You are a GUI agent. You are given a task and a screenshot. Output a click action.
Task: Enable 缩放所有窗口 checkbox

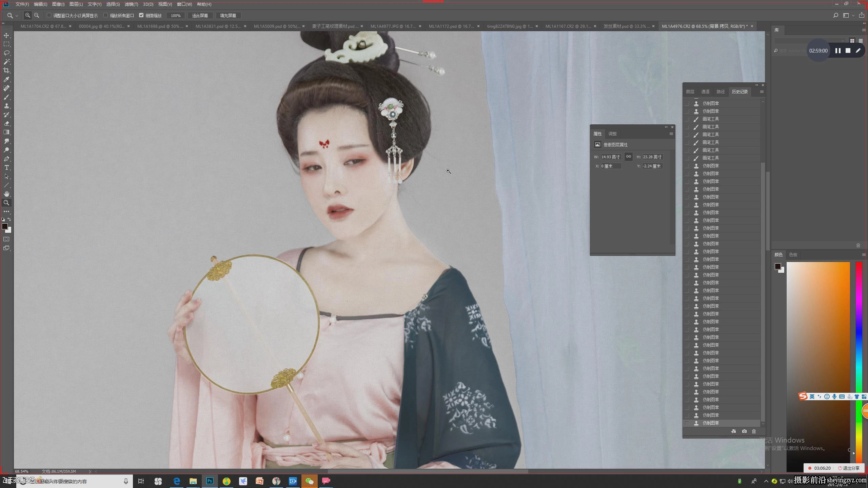105,15
